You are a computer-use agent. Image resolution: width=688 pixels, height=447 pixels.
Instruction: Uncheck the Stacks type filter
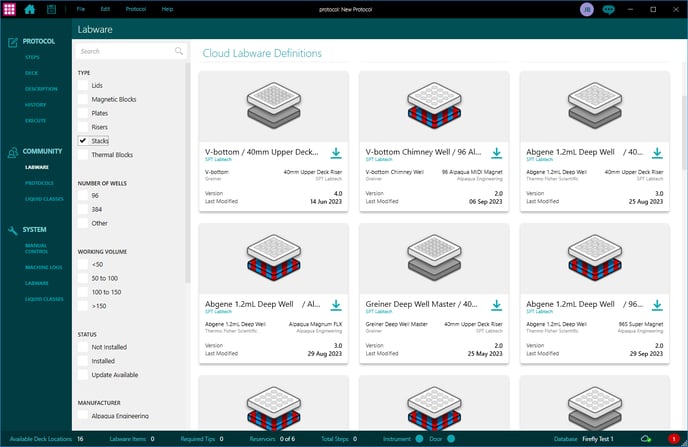[x=82, y=141]
